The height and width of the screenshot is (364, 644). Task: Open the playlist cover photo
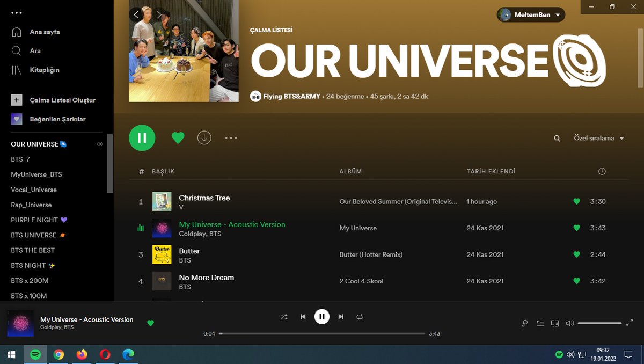[184, 51]
